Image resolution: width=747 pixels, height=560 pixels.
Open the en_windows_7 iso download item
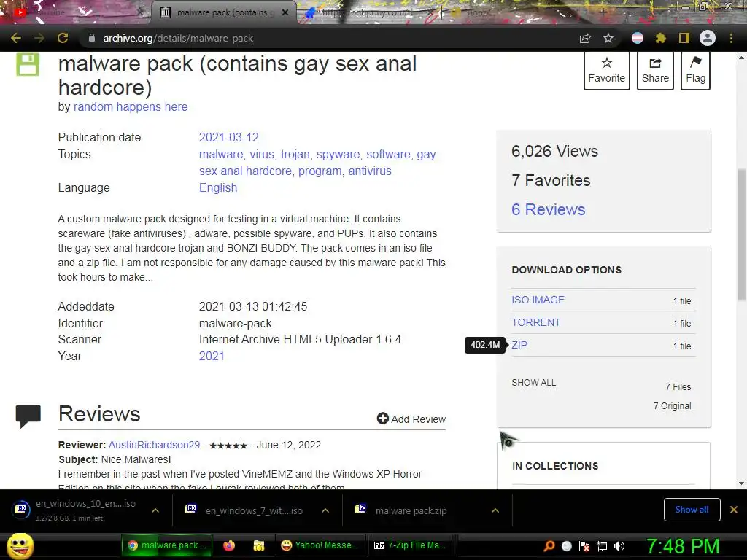(x=245, y=510)
